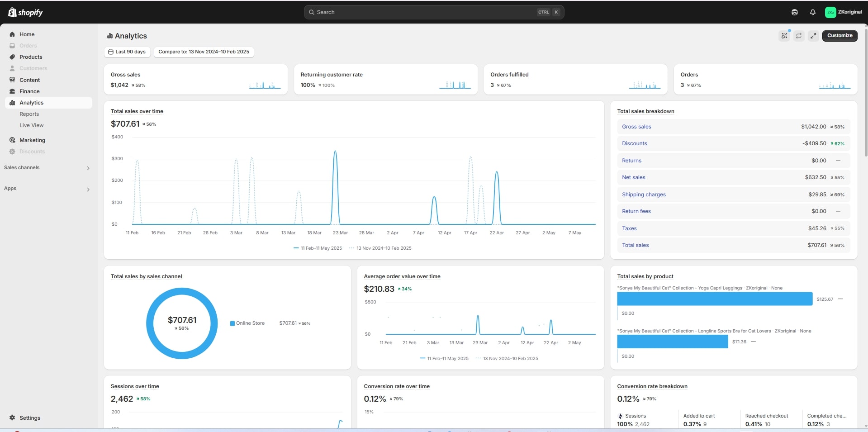Click the party popper what's new icon
868x432 pixels.
point(784,36)
